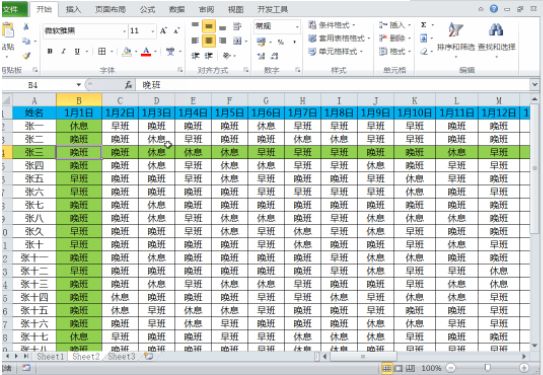Viewport: 543px width, 375px height.
Task: Click the zoom out minus button
Action: 451,368
